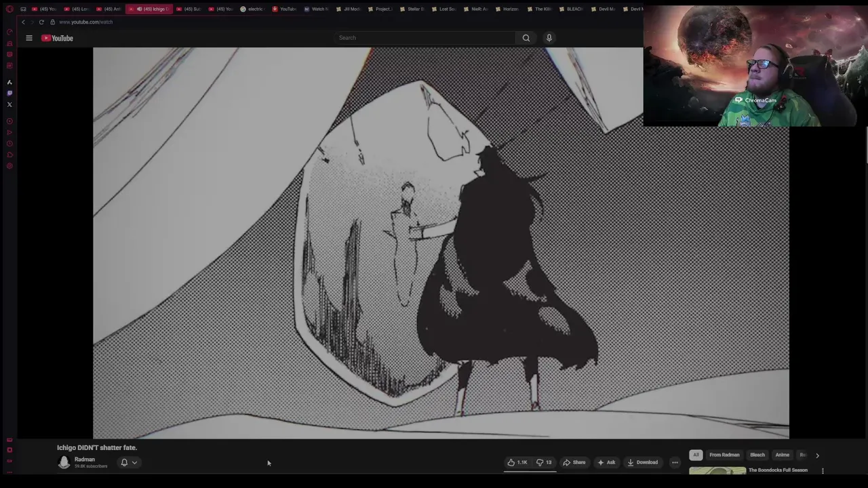Click the Share button

point(574,462)
